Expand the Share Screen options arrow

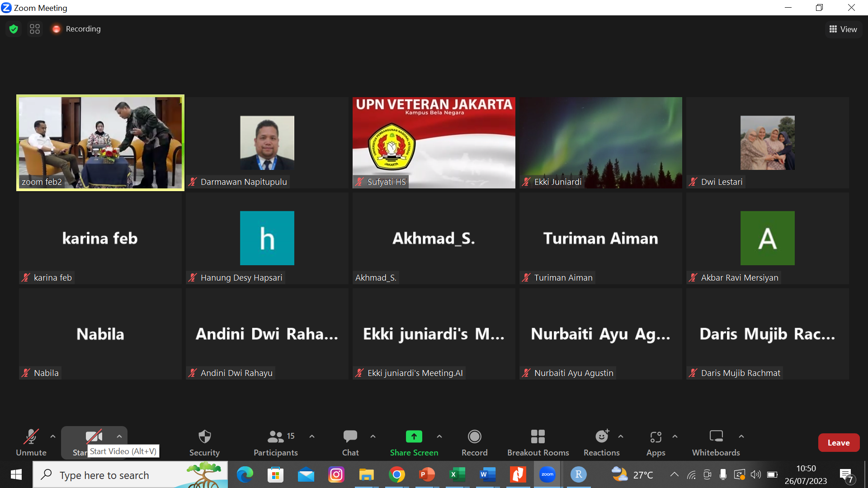tap(439, 436)
